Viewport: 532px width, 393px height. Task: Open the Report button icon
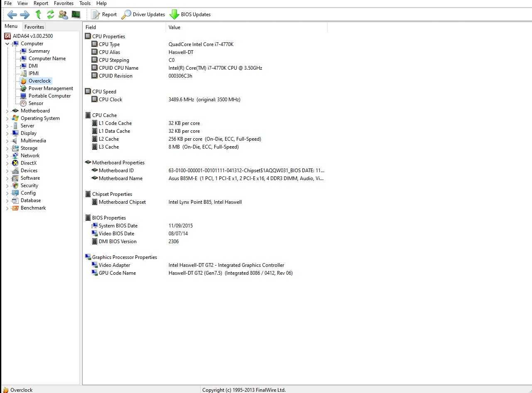[96, 15]
